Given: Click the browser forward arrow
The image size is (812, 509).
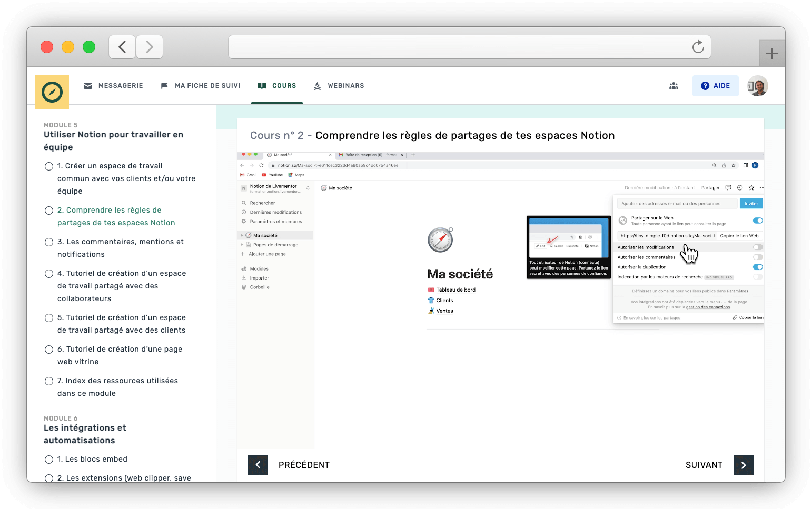Looking at the screenshot, I should 150,47.
